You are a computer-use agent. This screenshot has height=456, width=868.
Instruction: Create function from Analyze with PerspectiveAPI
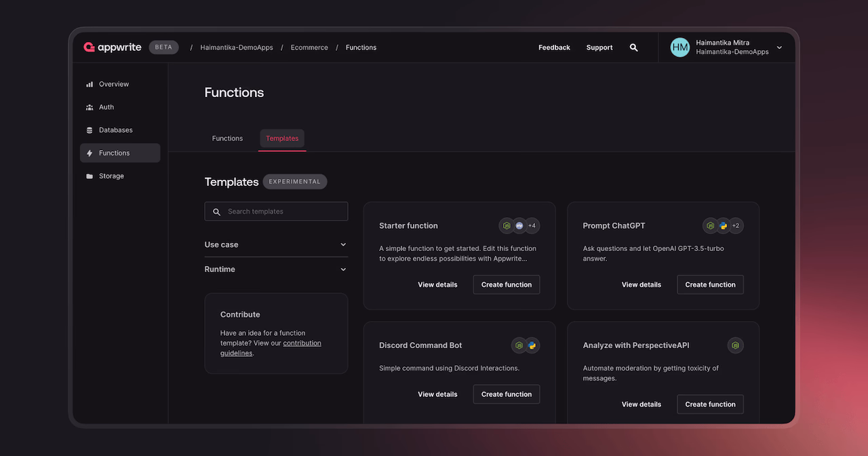(711, 404)
